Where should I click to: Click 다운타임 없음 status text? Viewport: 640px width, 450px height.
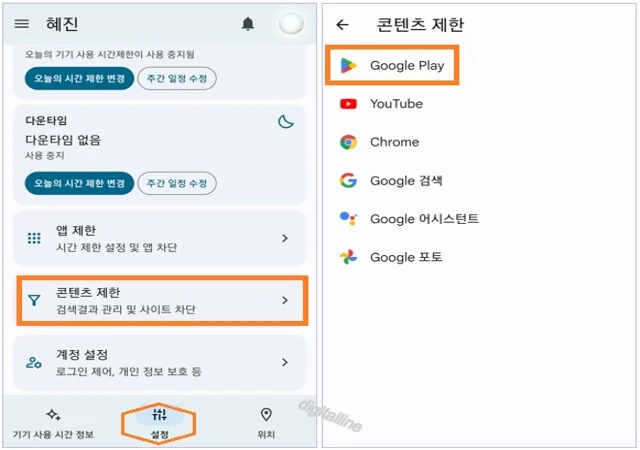click(x=63, y=140)
